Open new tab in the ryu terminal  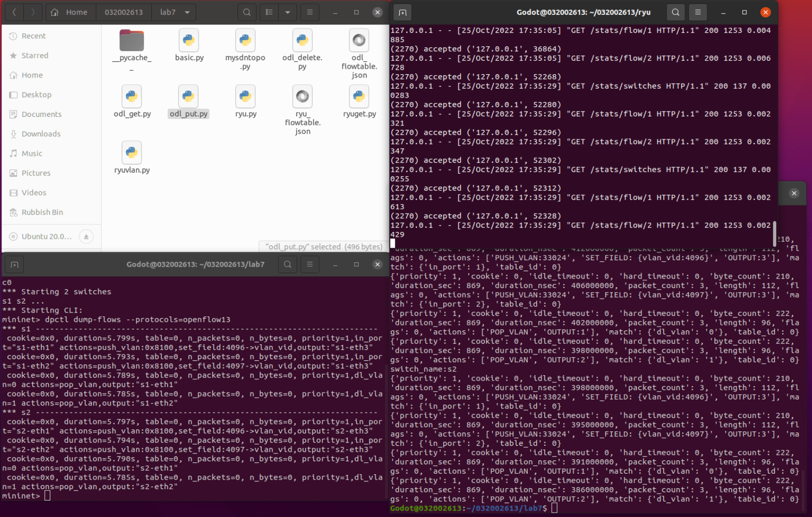pos(403,12)
